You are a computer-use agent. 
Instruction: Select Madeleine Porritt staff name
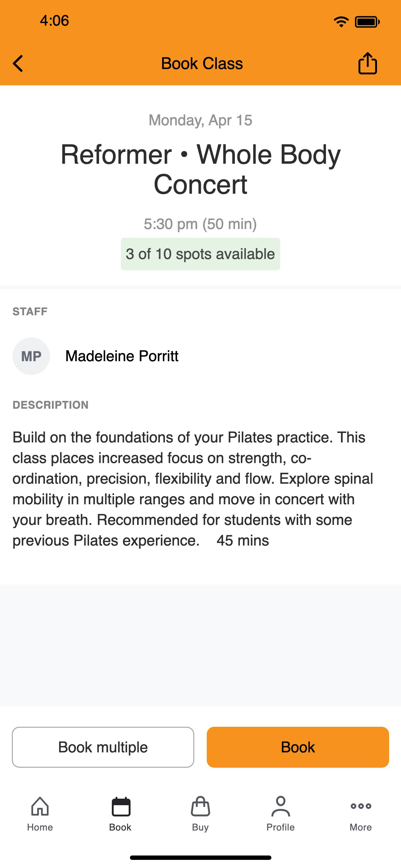122,356
